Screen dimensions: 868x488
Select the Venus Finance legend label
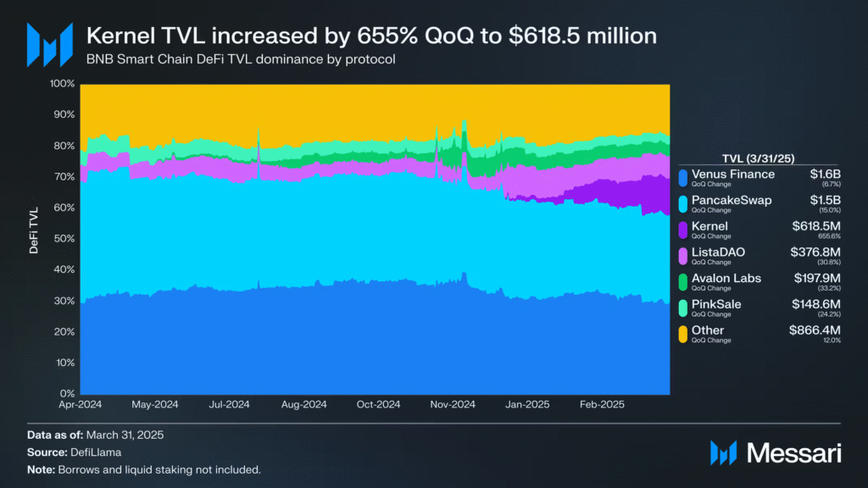733,175
